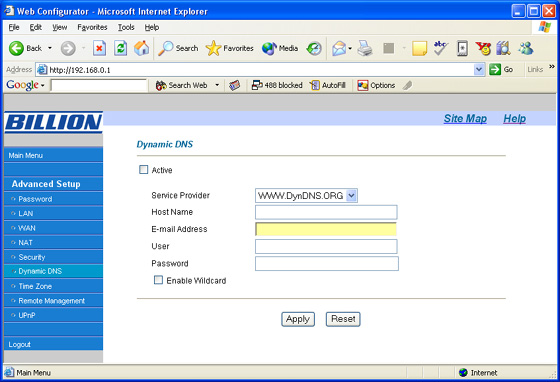The image size is (560, 382).
Task: Click the Google toolbar Search Web button
Action: (x=181, y=85)
